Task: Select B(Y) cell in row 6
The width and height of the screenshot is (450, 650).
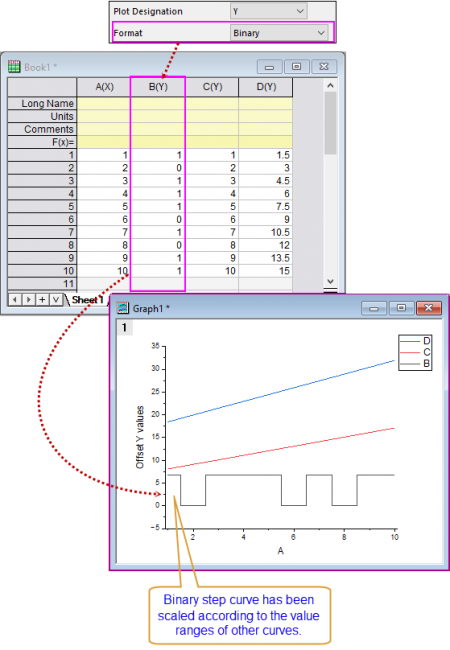Action: tap(158, 219)
